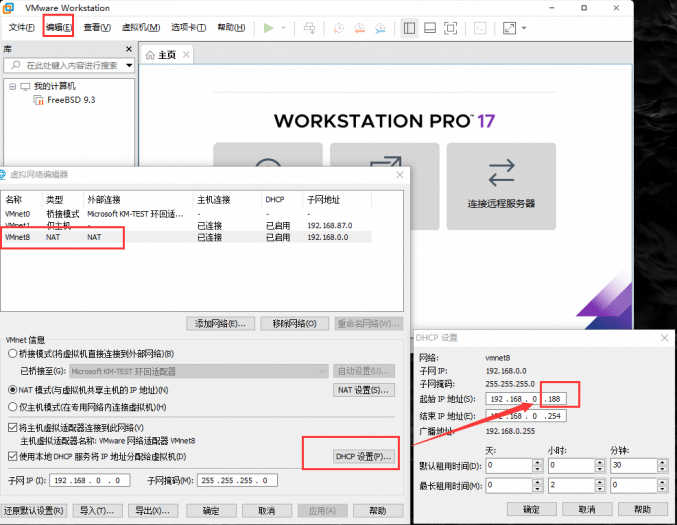The image size is (677, 525).
Task: Click the Send Ctrl+Alt+Del toolbar icon
Action: (x=309, y=28)
